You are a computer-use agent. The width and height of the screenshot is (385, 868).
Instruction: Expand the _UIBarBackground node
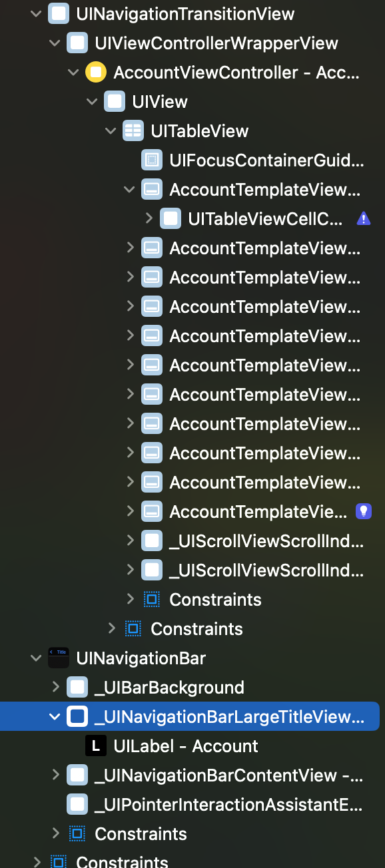coord(55,687)
